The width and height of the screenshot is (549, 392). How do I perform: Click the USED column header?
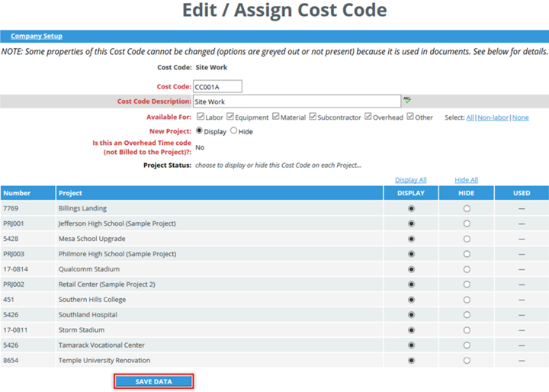pos(522,193)
